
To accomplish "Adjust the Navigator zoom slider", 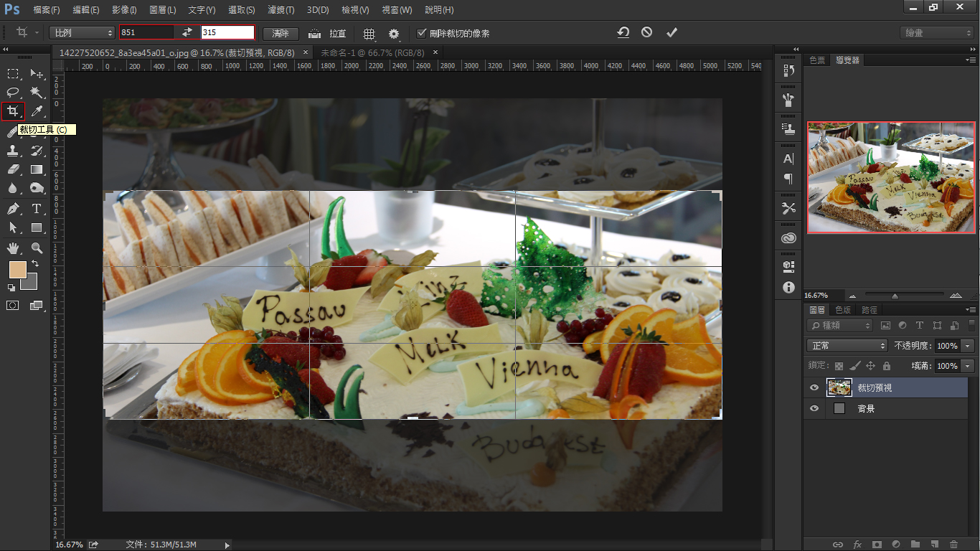I will click(895, 296).
